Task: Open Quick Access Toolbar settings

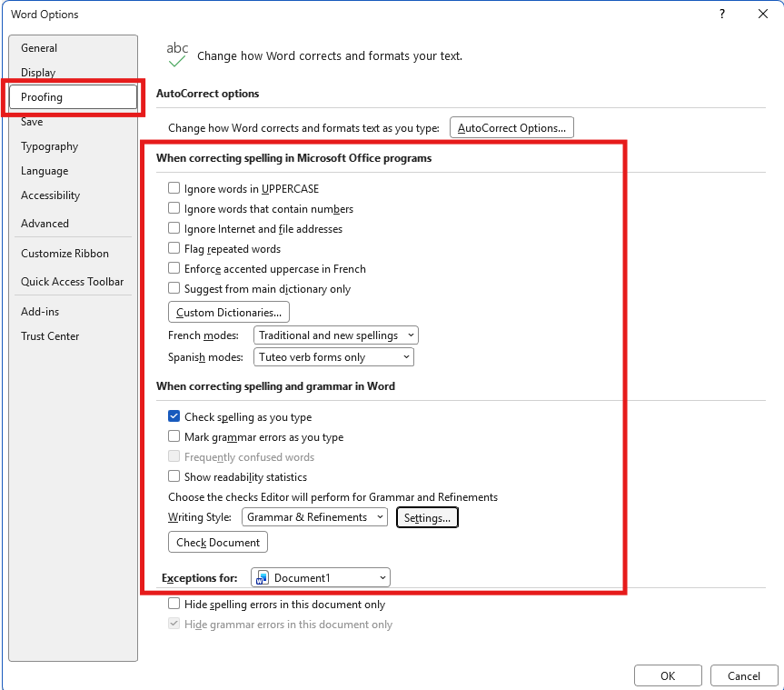Action: coord(73,282)
